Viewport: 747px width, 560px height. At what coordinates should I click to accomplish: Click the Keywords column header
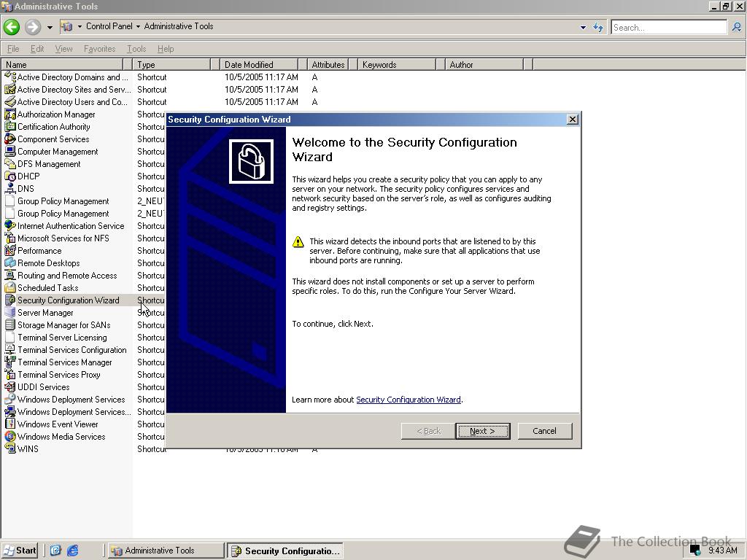(397, 64)
